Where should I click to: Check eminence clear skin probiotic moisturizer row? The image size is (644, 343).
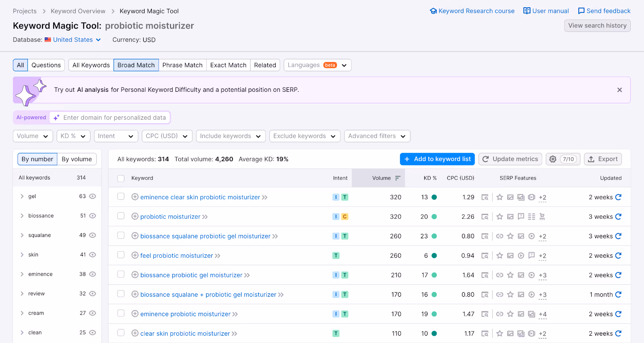121,196
